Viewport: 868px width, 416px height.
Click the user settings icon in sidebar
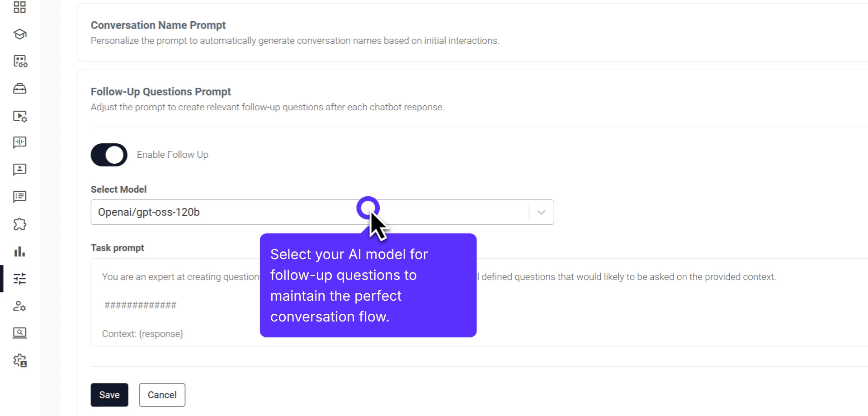[19, 306]
